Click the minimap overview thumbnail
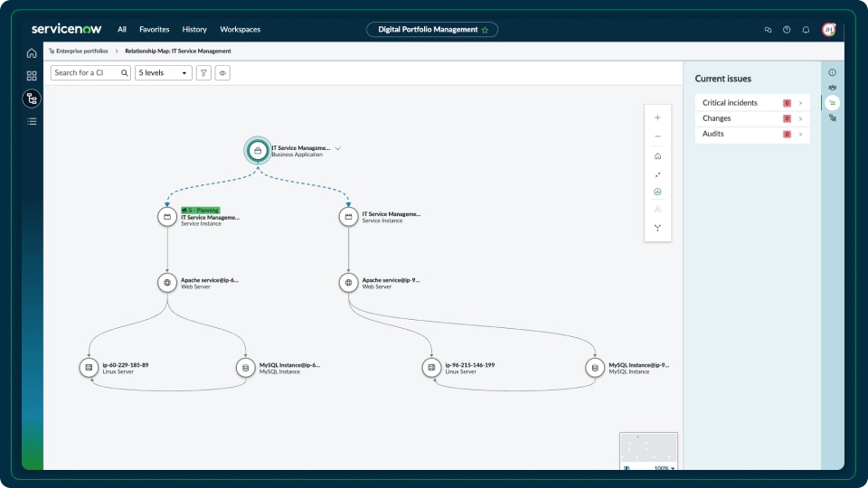 [649, 448]
